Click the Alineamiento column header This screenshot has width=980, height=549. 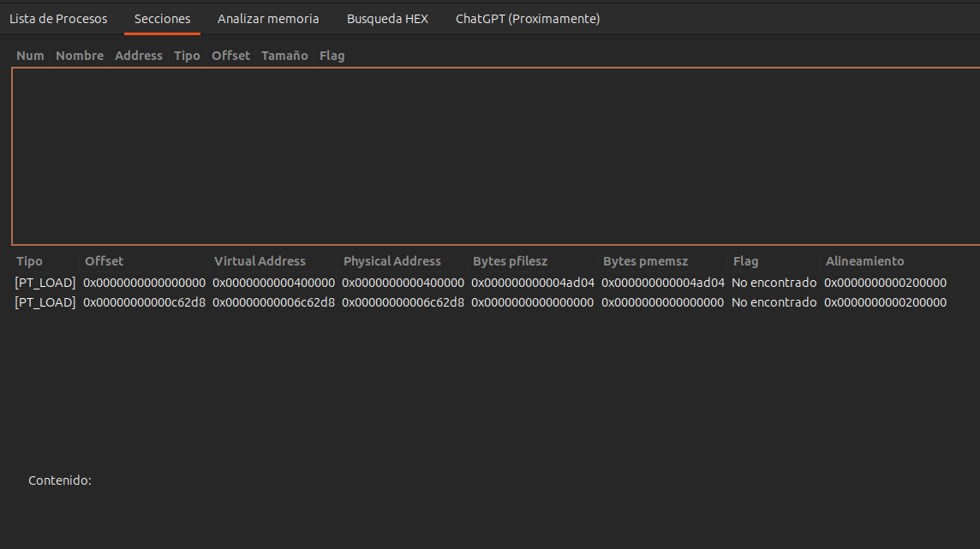(x=864, y=261)
